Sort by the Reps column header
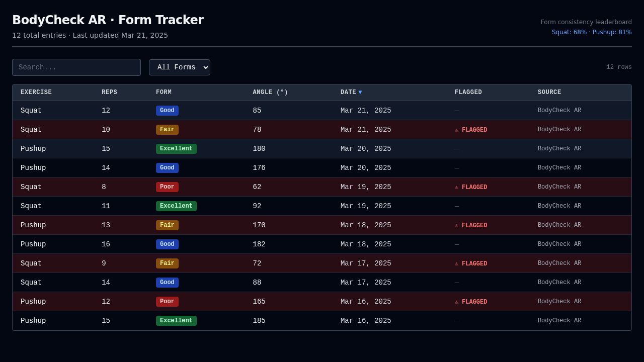 [x=109, y=93]
